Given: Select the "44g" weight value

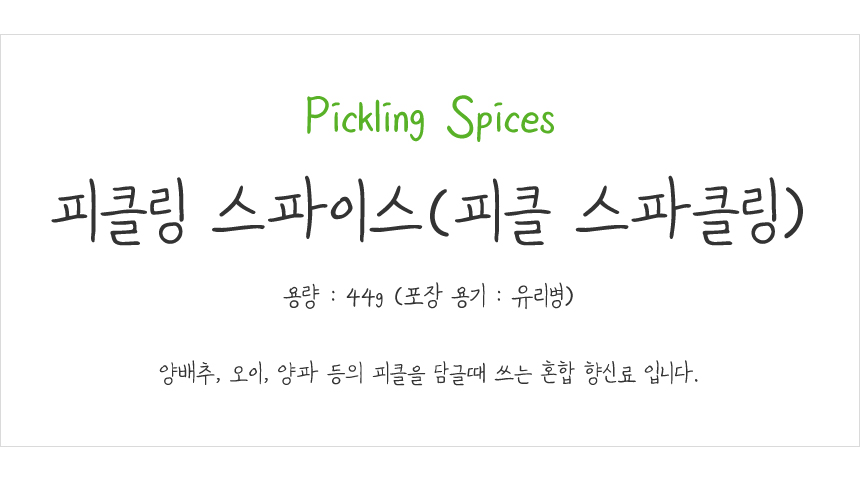Looking at the screenshot, I should 364,297.
